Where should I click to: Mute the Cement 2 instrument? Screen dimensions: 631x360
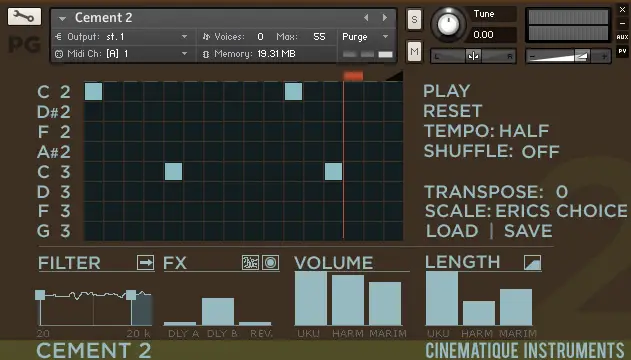coord(414,52)
